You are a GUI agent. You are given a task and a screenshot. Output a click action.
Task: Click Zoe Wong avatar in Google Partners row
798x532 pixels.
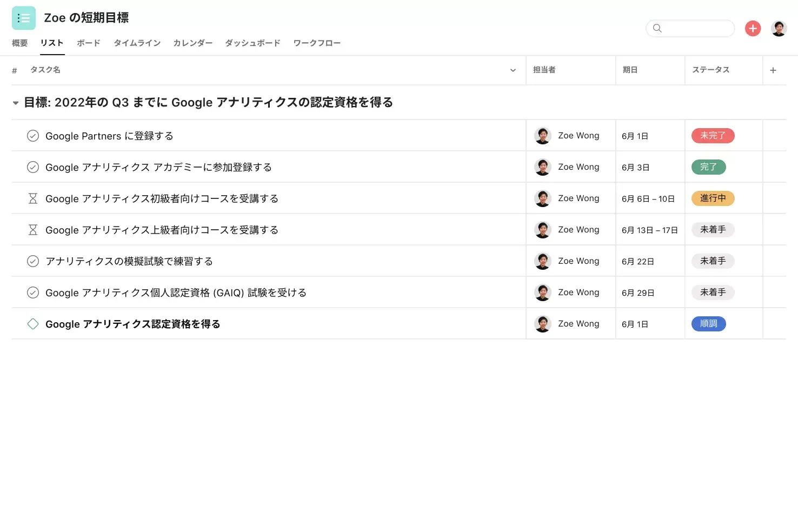tap(543, 136)
